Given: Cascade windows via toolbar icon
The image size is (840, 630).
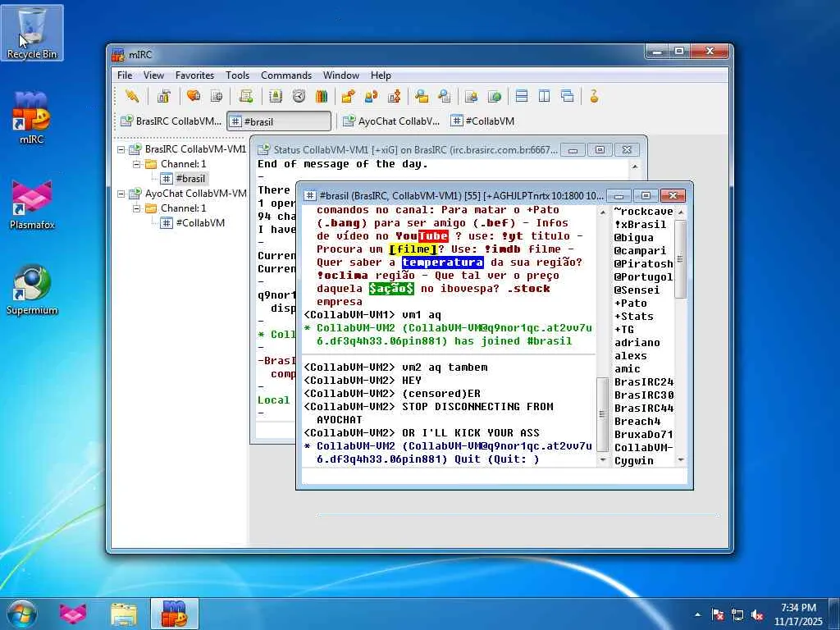Looking at the screenshot, I should 568,97.
